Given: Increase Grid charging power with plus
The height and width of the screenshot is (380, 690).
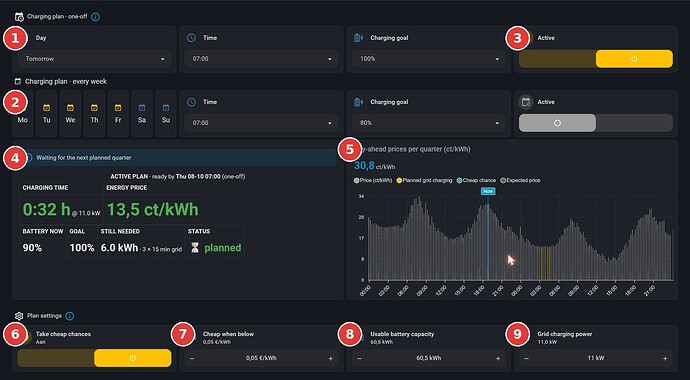Looking at the screenshot, I should click(x=665, y=358).
